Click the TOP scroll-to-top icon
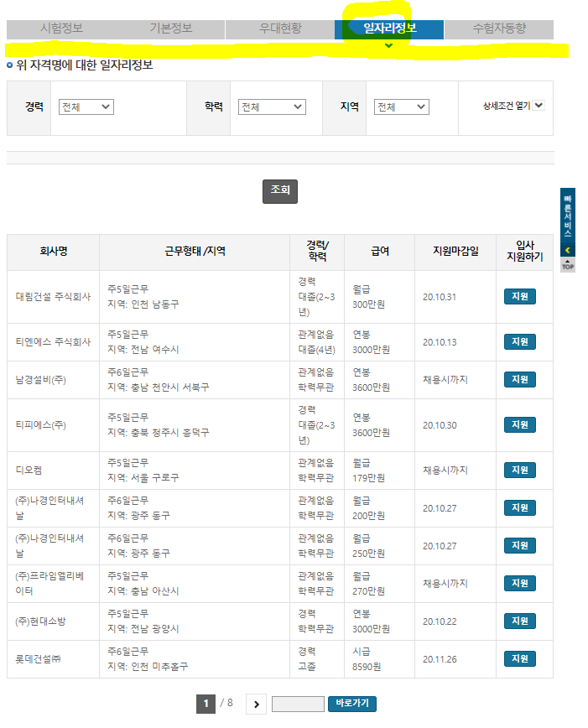588x728 pixels. (x=568, y=265)
